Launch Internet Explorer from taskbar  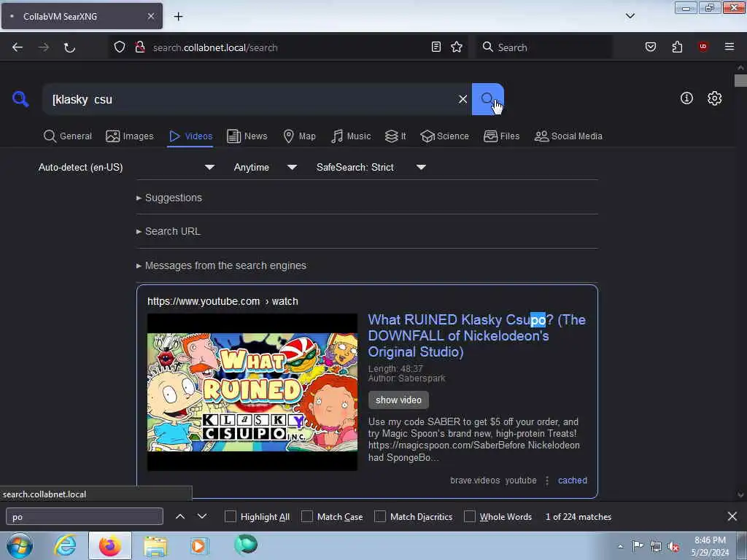point(65,545)
